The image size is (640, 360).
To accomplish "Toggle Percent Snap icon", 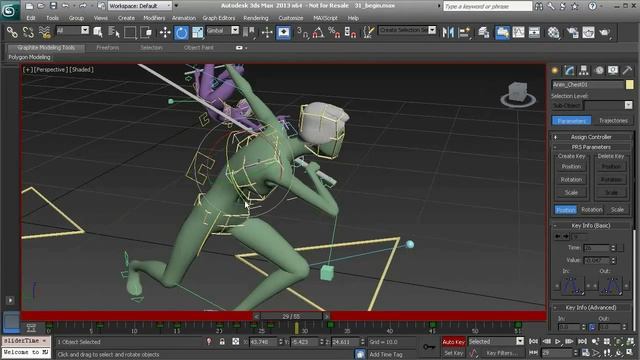I will coord(334,32).
